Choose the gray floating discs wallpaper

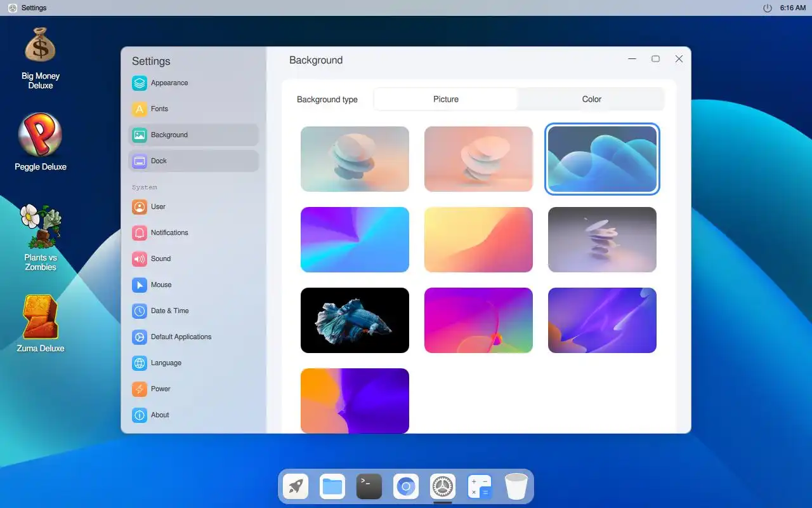point(602,239)
